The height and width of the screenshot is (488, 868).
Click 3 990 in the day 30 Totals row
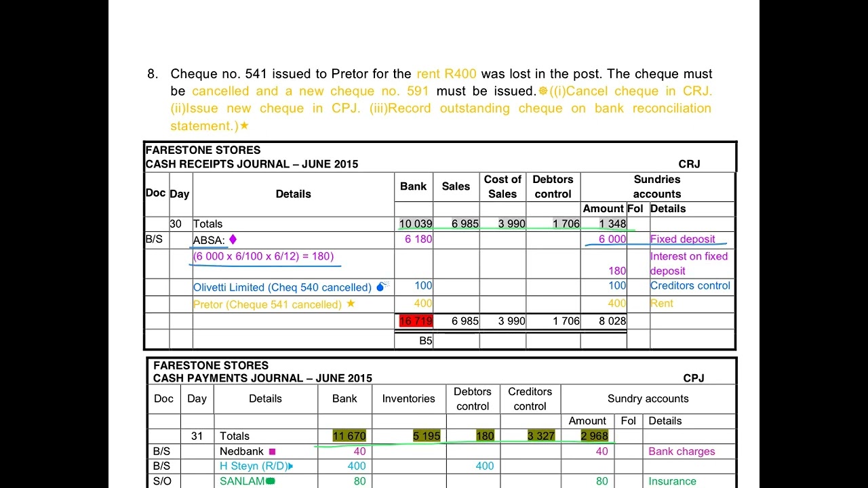click(512, 224)
